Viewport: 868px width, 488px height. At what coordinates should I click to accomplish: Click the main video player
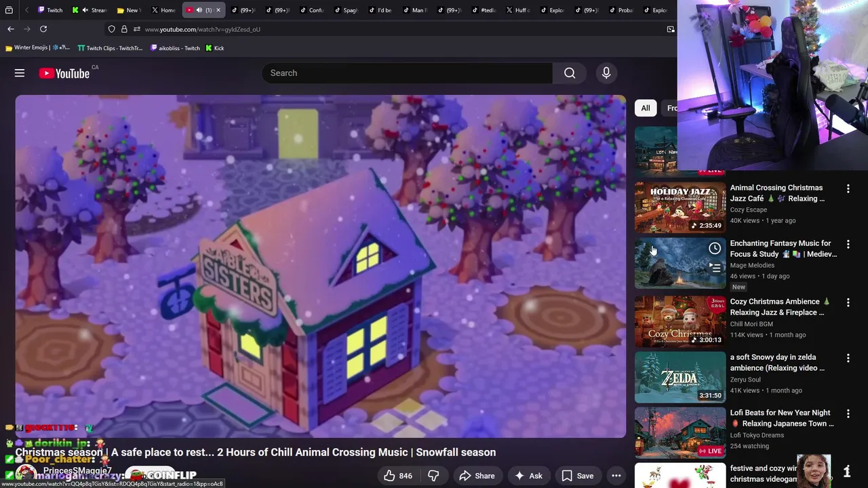point(321,266)
